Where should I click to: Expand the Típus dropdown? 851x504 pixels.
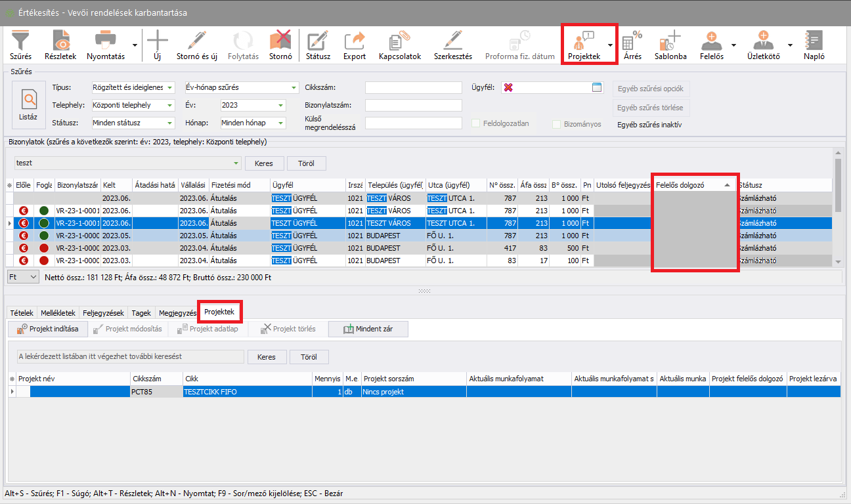tap(170, 88)
